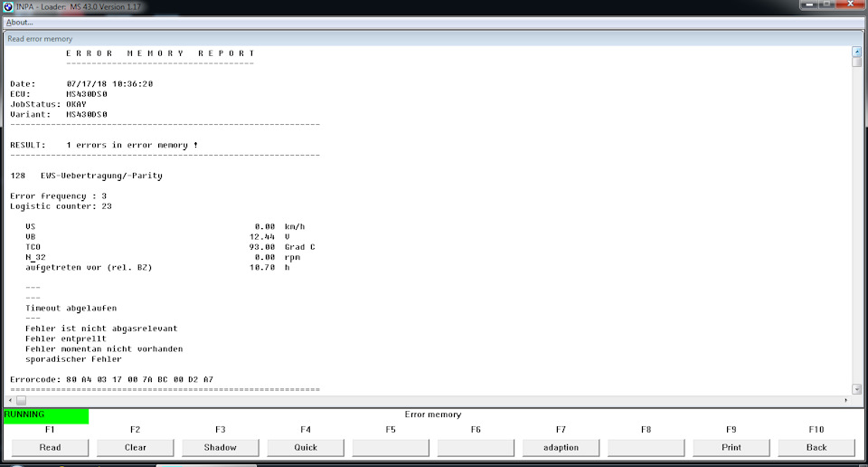868x467 pixels.
Task: Click the Quick button under F4
Action: coord(306,448)
